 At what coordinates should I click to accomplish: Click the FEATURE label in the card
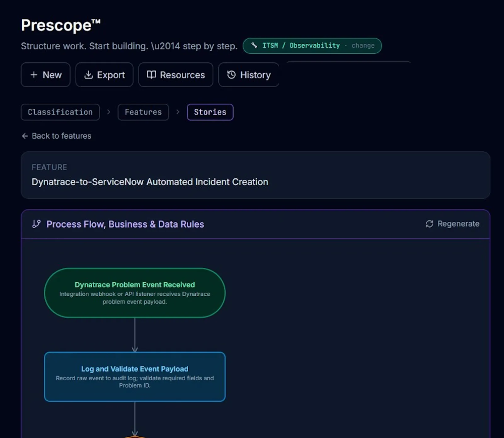click(x=49, y=167)
